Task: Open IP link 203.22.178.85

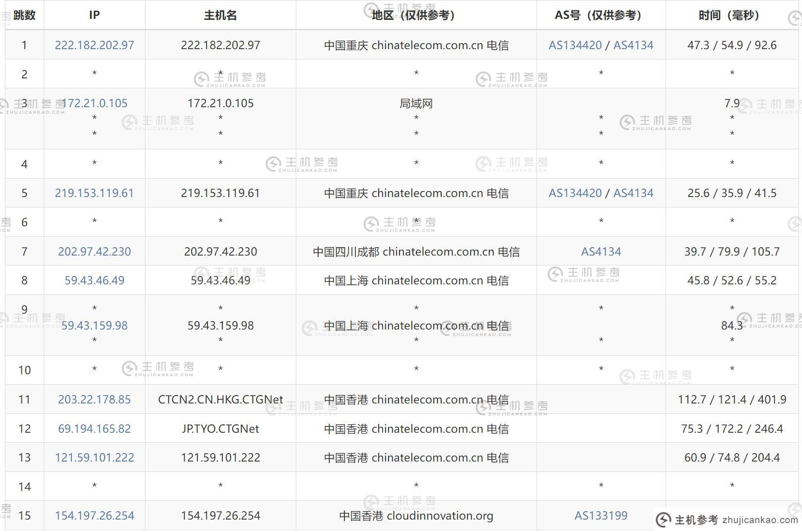Action: [94, 399]
